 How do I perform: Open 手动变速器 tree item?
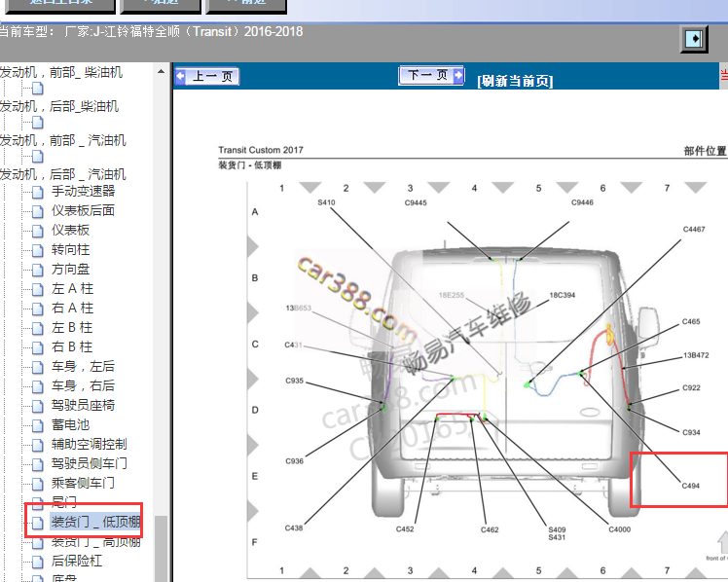[83, 191]
